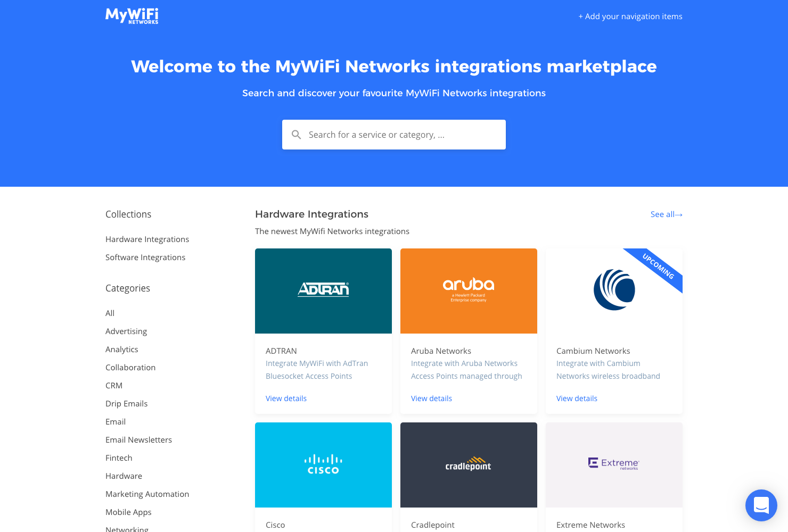Viewport: 788px width, 532px height.
Task: Select the All category
Action: [110, 313]
